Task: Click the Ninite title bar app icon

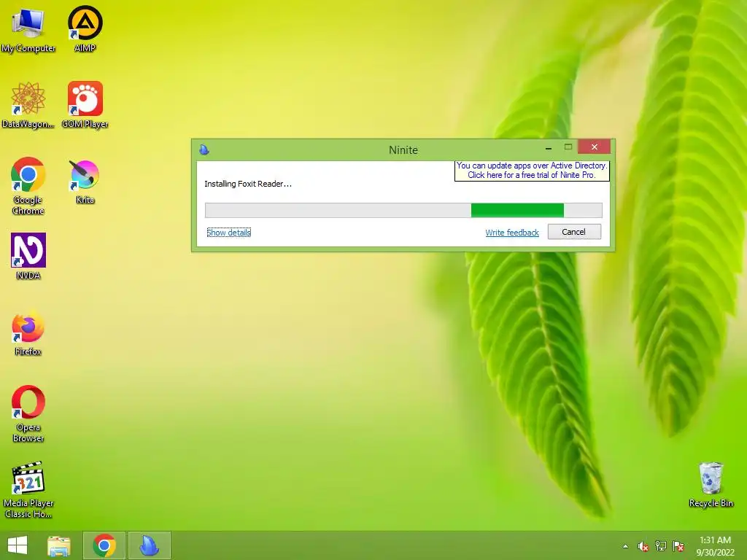Action: click(x=204, y=149)
